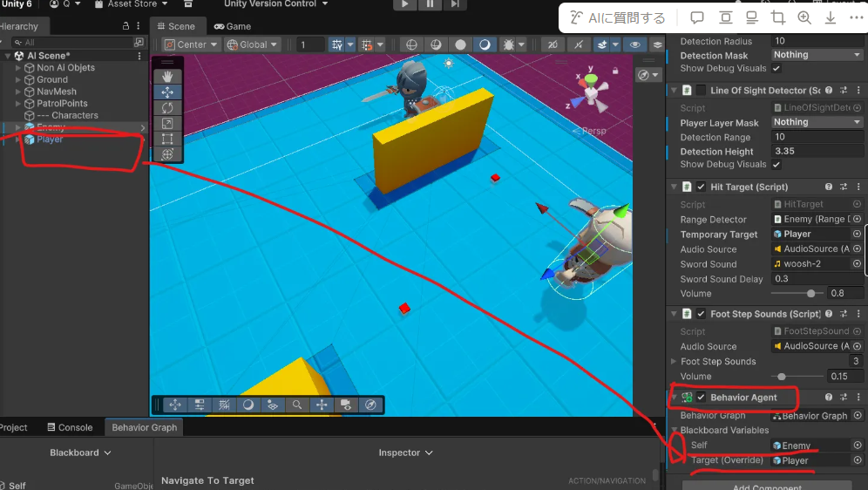Open object picker for Temporary Target
This screenshot has height=490, width=868.
tap(857, 234)
